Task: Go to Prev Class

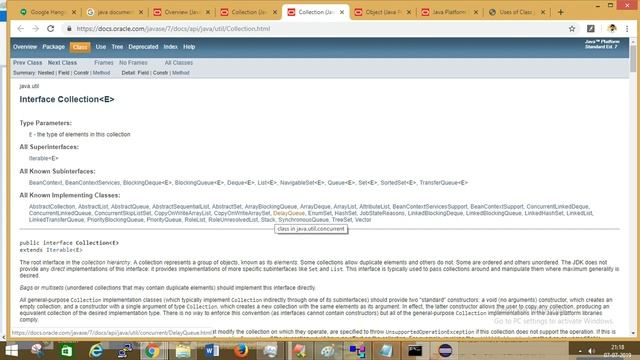Action: pos(27,63)
